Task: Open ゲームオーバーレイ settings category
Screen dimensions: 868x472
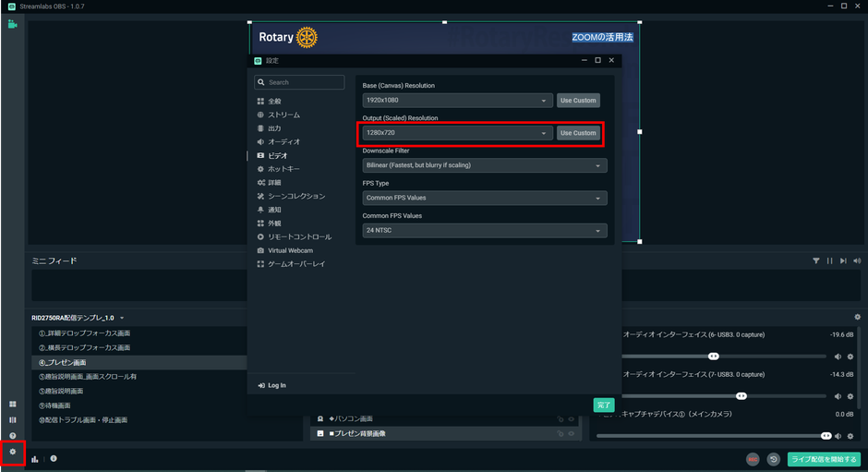Action: [296, 264]
